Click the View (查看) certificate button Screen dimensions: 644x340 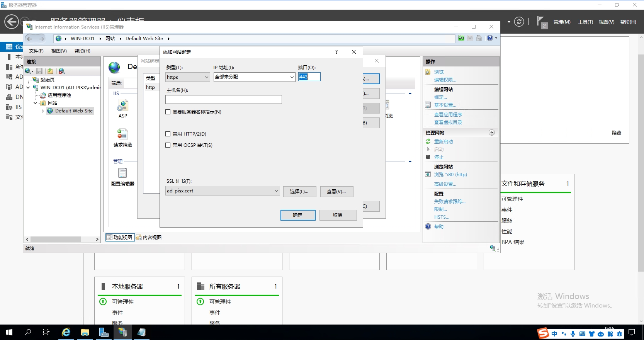336,192
